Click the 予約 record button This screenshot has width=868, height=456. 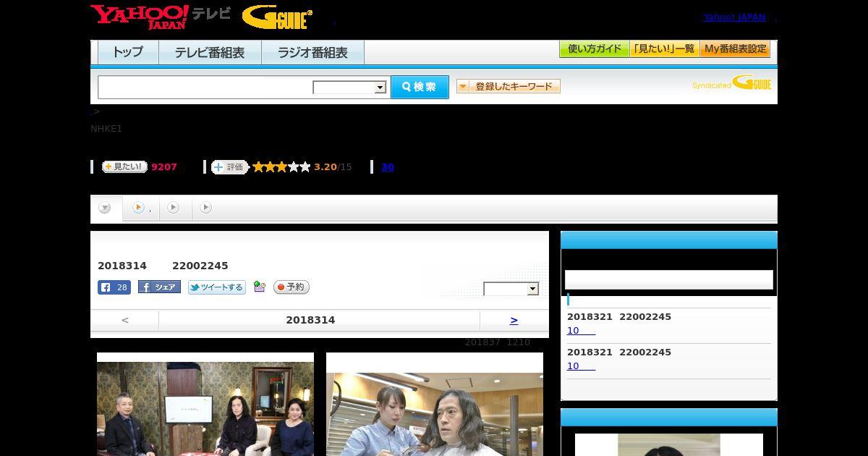(x=292, y=287)
